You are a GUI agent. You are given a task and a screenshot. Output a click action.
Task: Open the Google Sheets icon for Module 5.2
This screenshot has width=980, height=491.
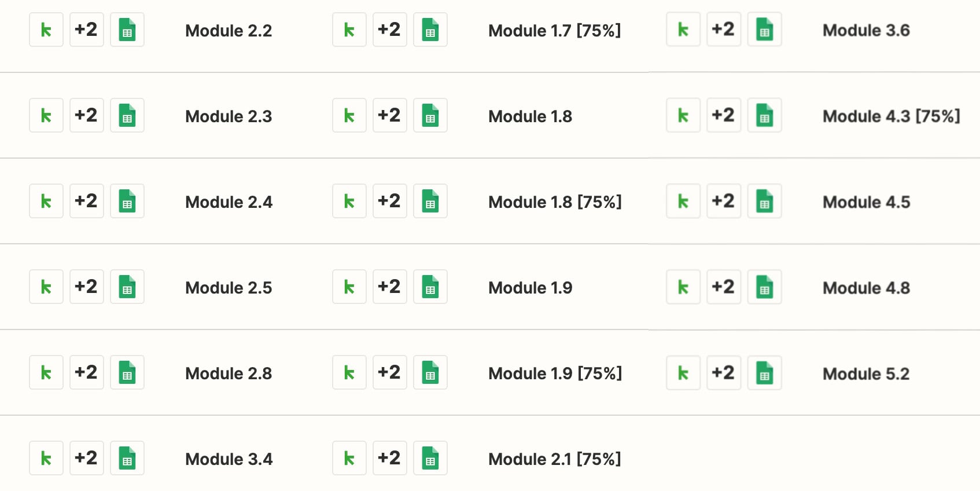(764, 372)
